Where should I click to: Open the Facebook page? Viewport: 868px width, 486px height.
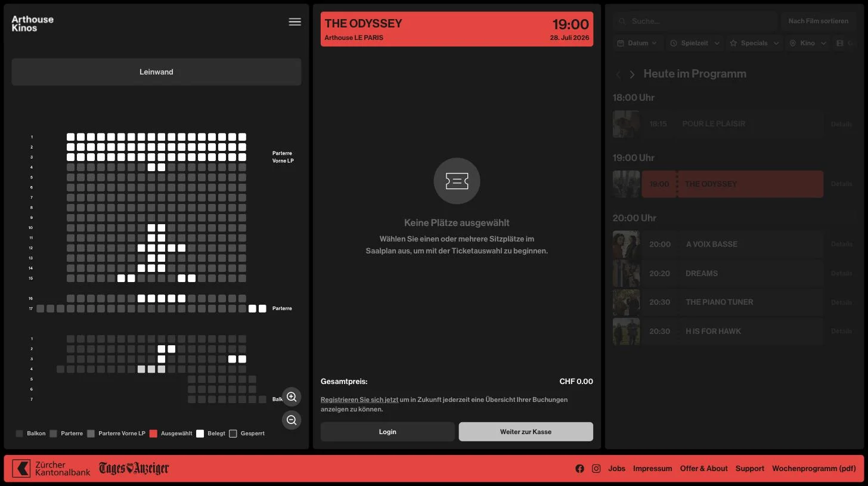click(579, 469)
